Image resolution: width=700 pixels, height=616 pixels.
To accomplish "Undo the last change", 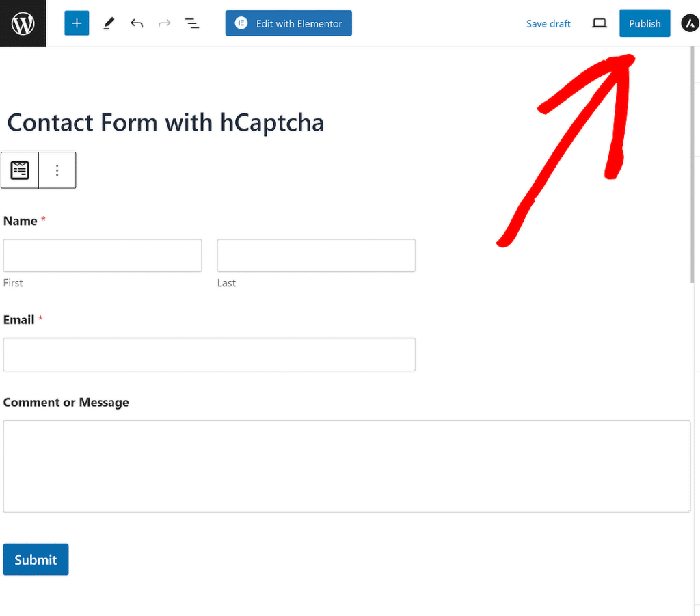I will coord(136,23).
